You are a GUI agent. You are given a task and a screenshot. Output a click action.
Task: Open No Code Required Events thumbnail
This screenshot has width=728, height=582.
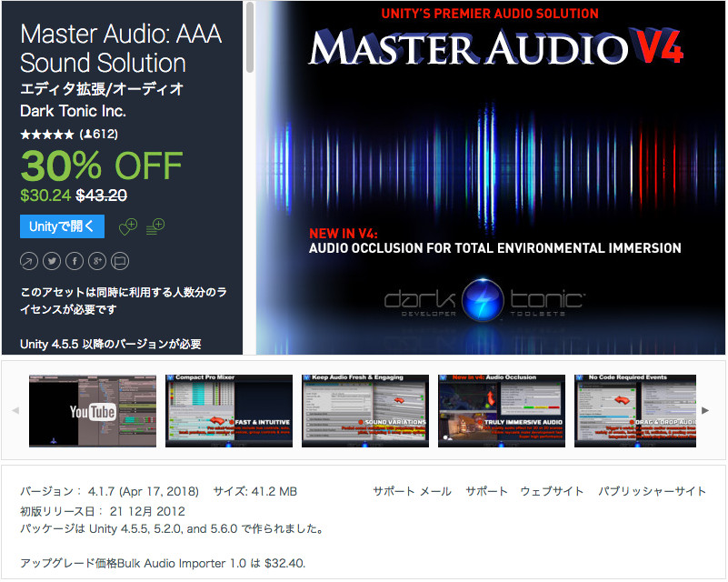click(x=635, y=411)
